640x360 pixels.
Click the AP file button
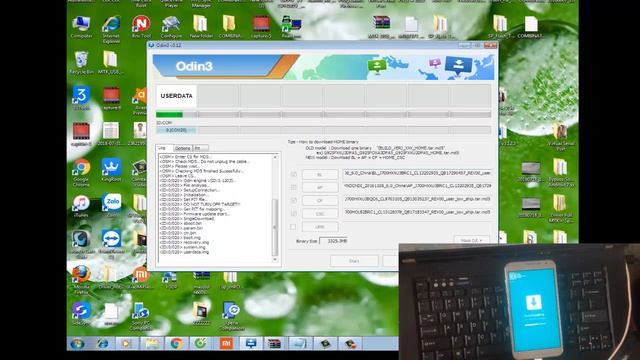click(x=320, y=187)
